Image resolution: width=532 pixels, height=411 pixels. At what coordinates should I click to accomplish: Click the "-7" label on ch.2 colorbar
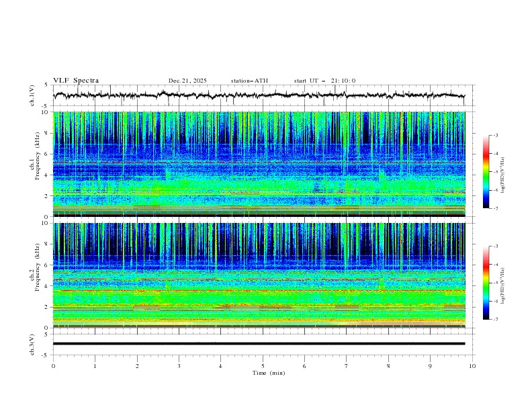(x=496, y=320)
